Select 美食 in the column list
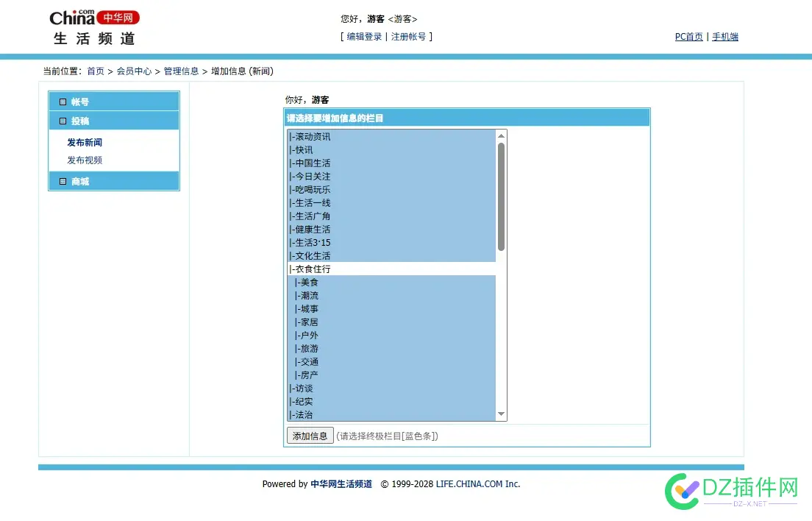Image resolution: width=812 pixels, height=521 pixels. click(307, 282)
